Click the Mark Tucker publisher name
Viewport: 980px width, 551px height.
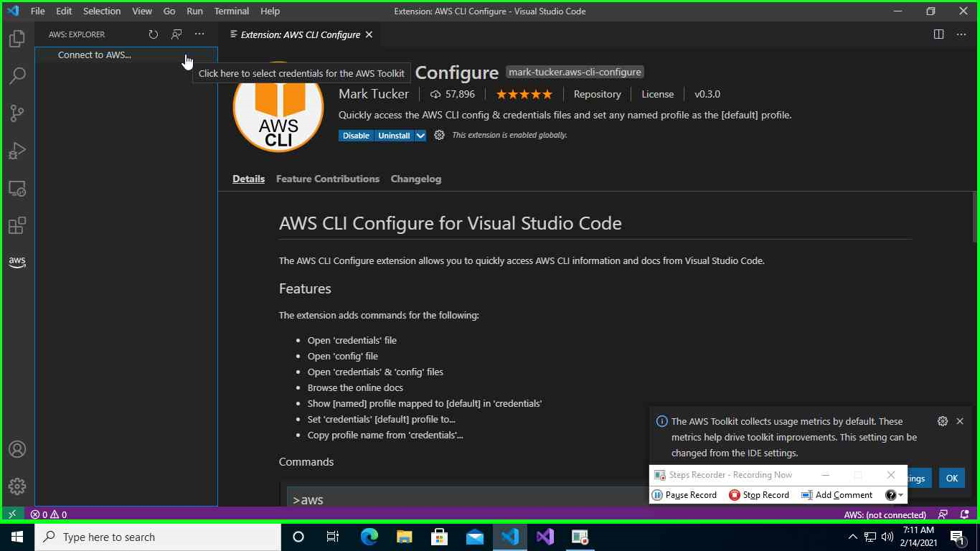374,94
